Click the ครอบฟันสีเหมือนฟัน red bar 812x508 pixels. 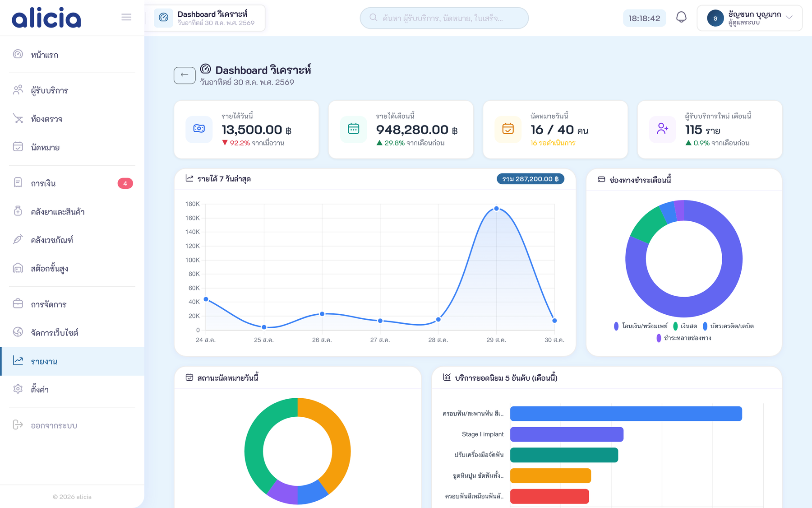click(x=549, y=496)
